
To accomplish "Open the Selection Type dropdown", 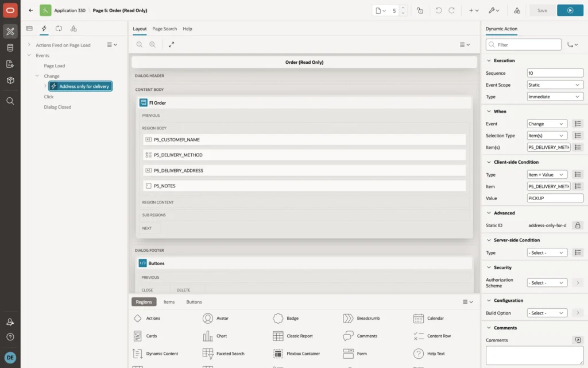I will [547, 136].
